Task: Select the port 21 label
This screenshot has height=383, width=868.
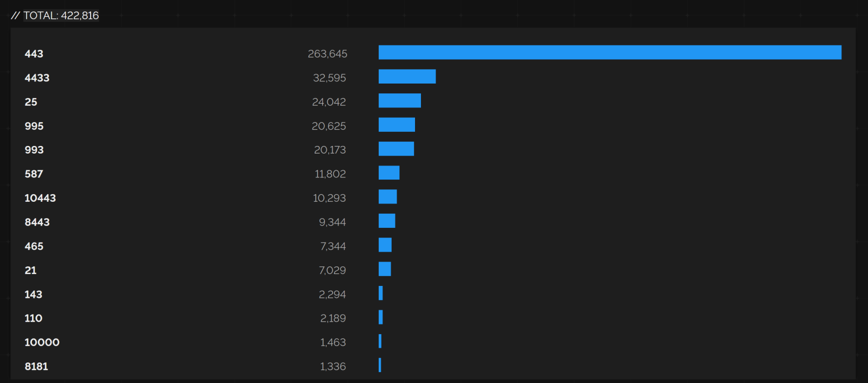Action: pyautogui.click(x=30, y=270)
